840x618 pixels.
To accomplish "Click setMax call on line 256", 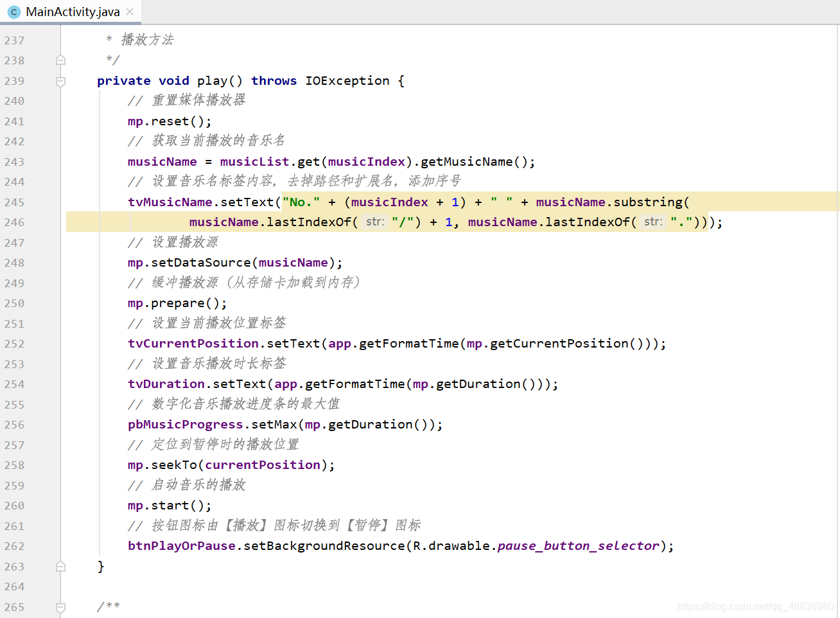I will (274, 425).
